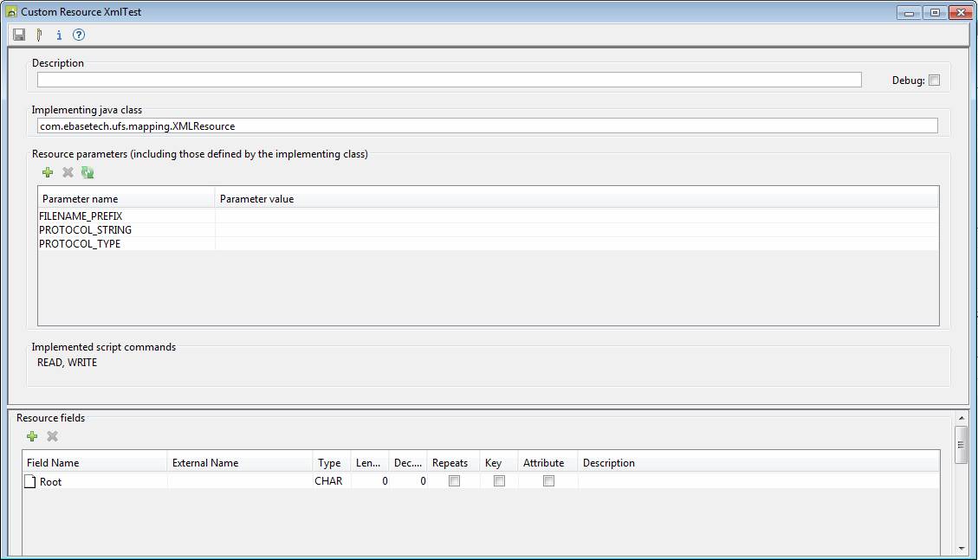978x560 pixels.
Task: Click into the Description text field
Action: click(x=449, y=80)
